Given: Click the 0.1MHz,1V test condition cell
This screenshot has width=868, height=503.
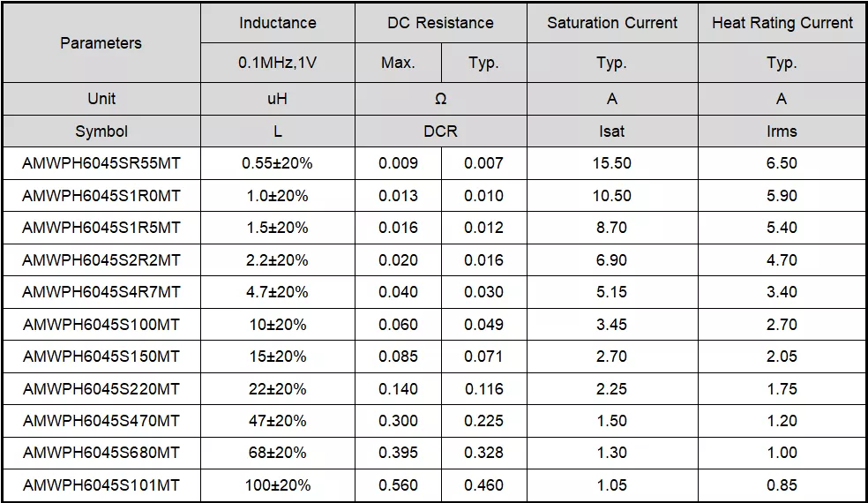Looking at the screenshot, I should coord(277,63).
